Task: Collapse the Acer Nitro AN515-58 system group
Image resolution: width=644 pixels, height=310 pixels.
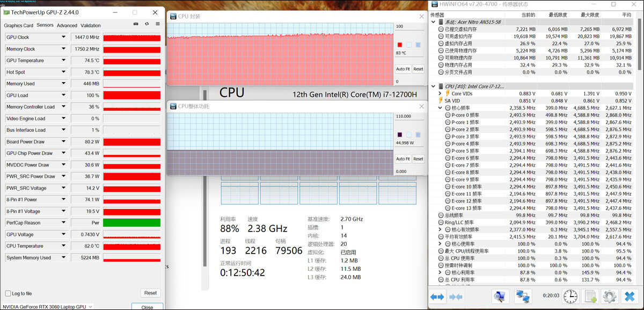Action: (x=434, y=22)
